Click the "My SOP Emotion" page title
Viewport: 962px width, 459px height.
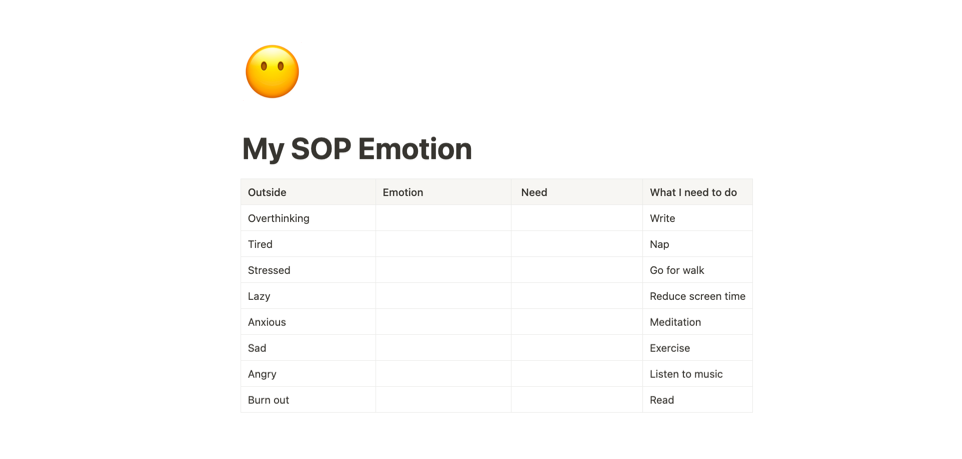click(x=357, y=149)
